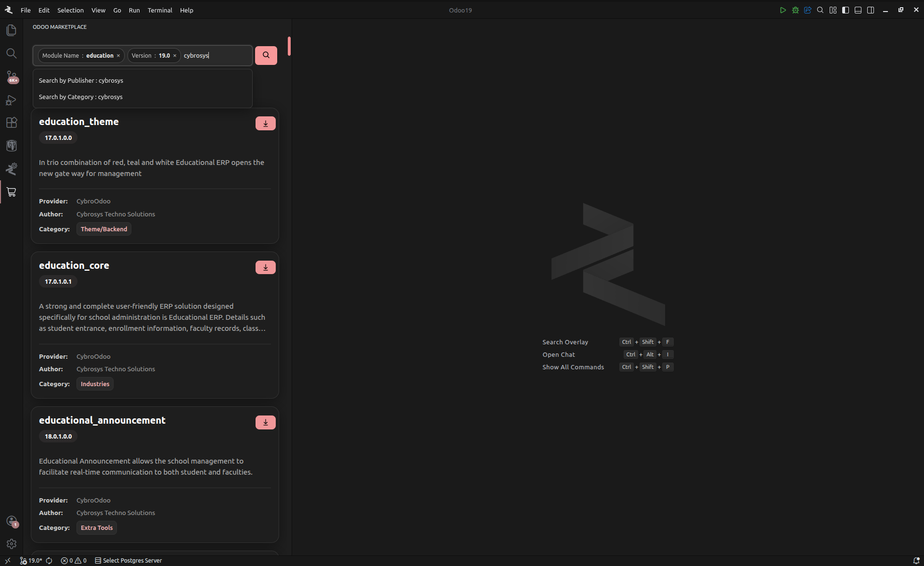924x566 pixels.
Task: Download the education_theme module
Action: click(266, 124)
